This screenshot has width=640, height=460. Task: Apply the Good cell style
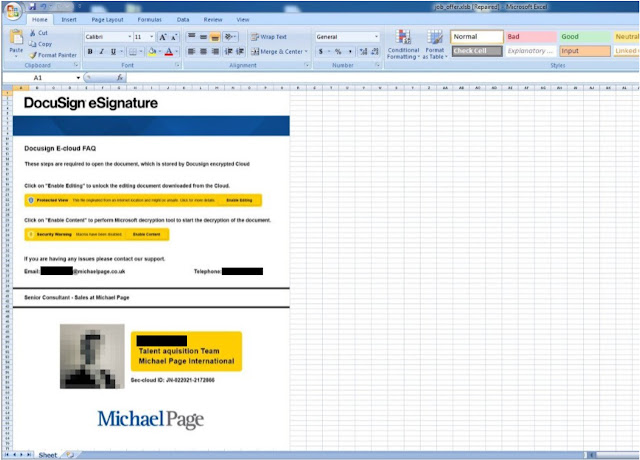584,37
